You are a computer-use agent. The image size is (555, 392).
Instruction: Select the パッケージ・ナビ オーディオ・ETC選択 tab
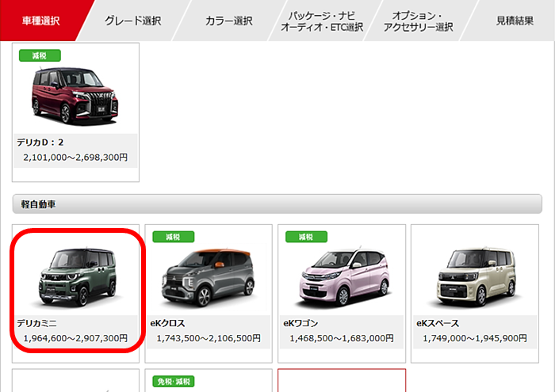tap(322, 21)
